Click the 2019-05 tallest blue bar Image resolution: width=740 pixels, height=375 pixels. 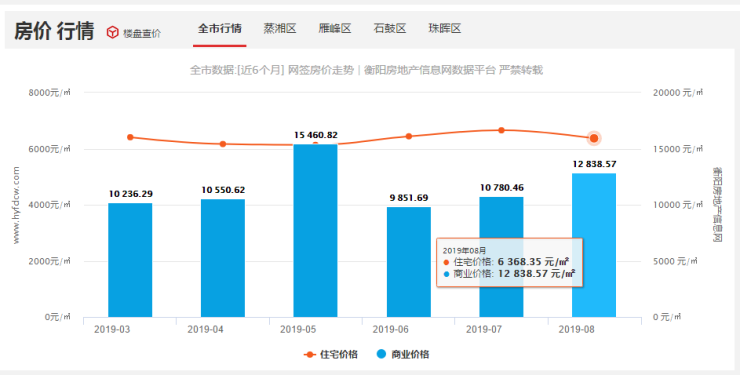pos(315,231)
